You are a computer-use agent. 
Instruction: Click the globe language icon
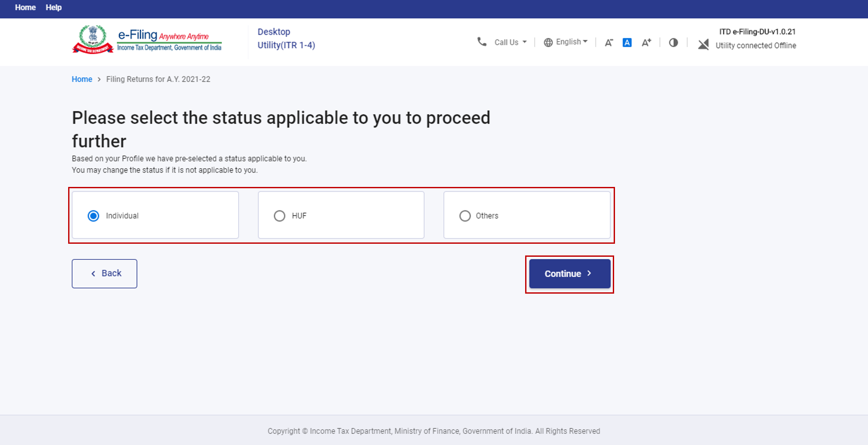tap(548, 42)
